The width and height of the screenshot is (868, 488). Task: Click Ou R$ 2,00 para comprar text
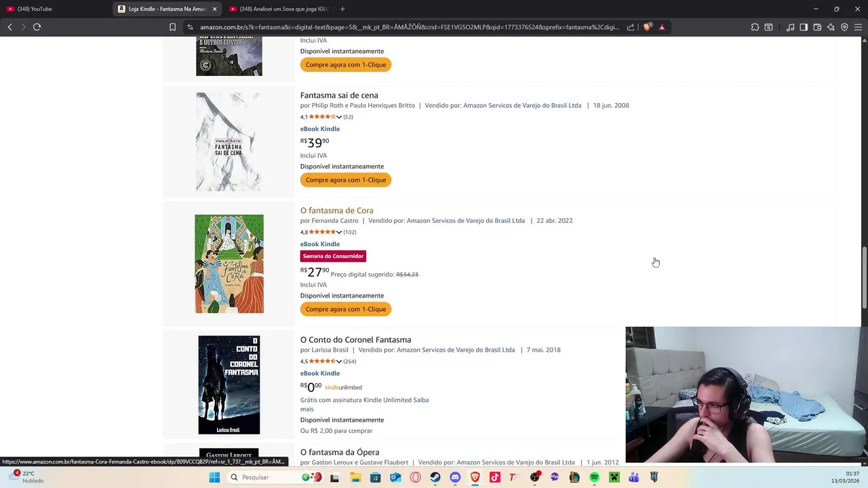tap(336, 430)
